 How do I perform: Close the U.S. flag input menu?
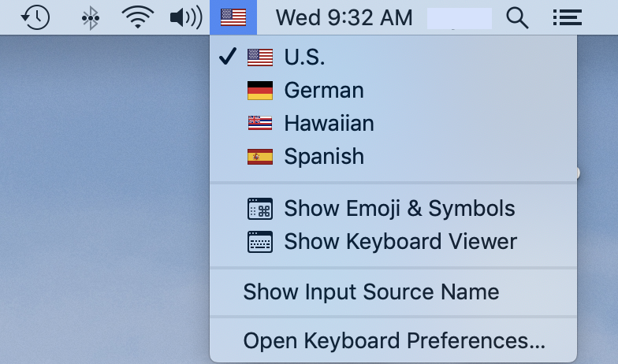coord(233,17)
